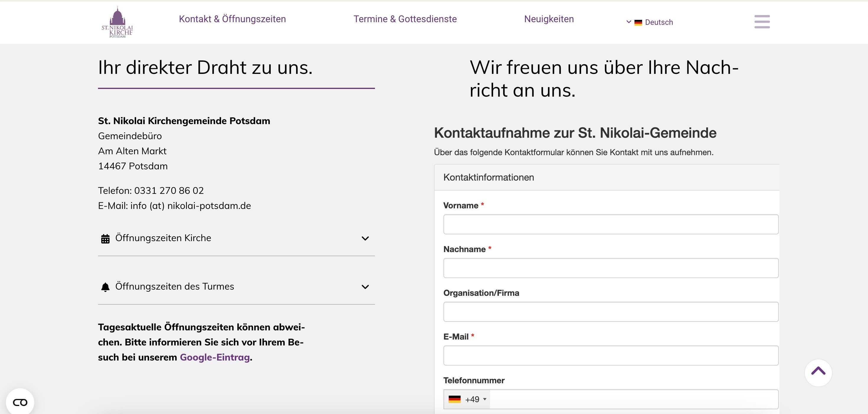Click the email info (at) nikolai-potsdam.de

click(x=191, y=206)
